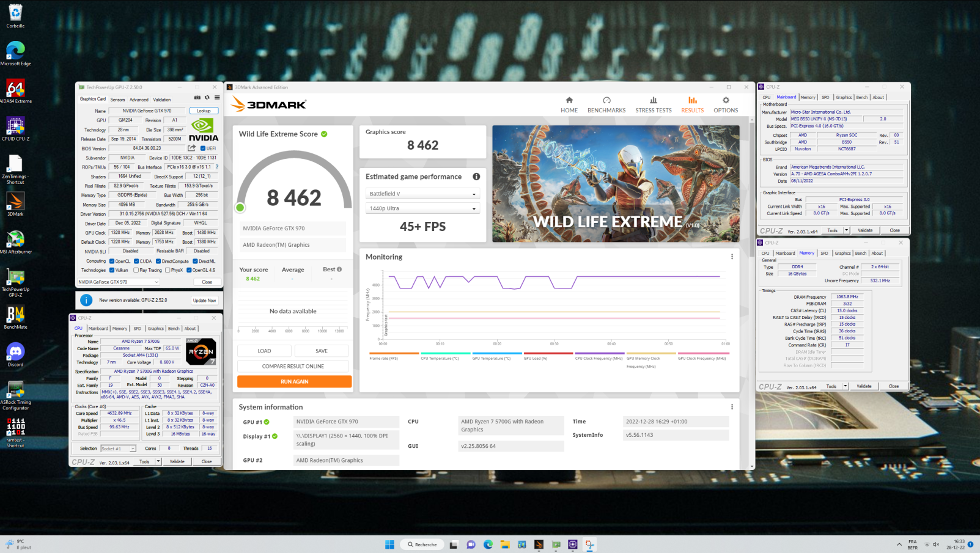Select the SPD tab in CPU-Z CPU window
980x553 pixels.
(137, 329)
